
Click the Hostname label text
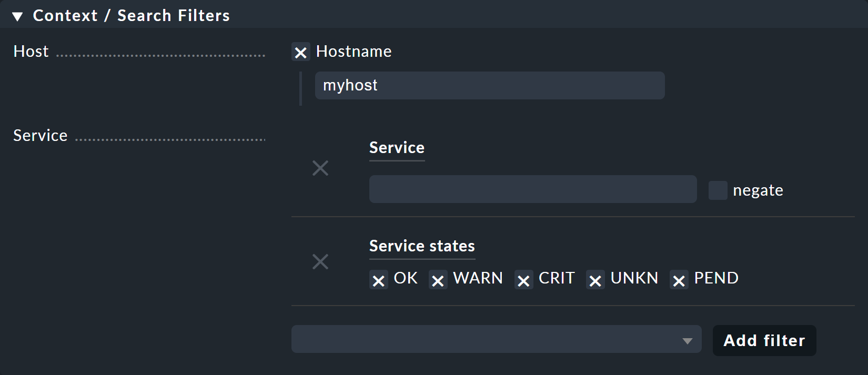(353, 51)
